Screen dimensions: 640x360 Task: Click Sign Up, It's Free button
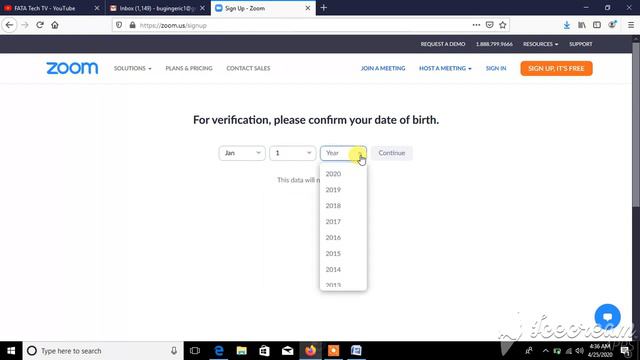point(556,68)
